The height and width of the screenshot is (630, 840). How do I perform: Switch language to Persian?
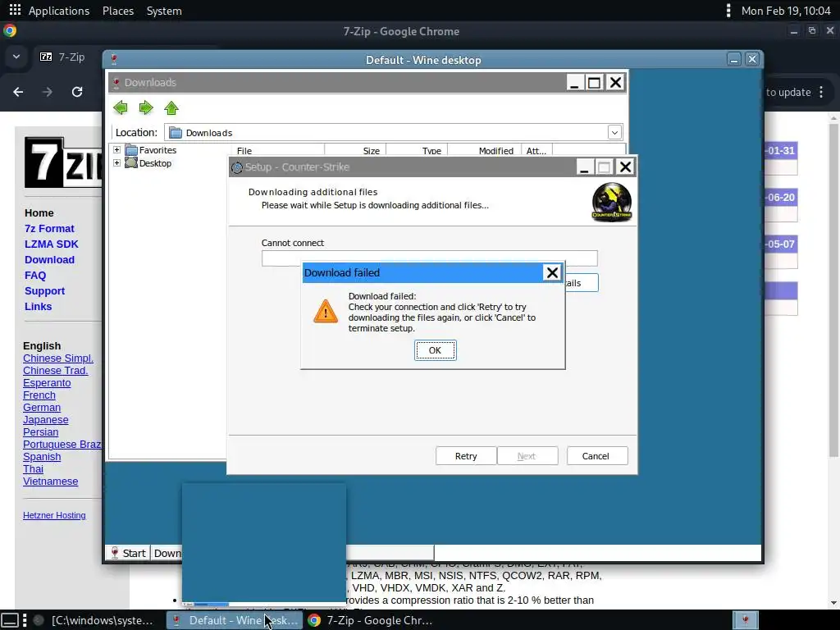click(x=41, y=431)
